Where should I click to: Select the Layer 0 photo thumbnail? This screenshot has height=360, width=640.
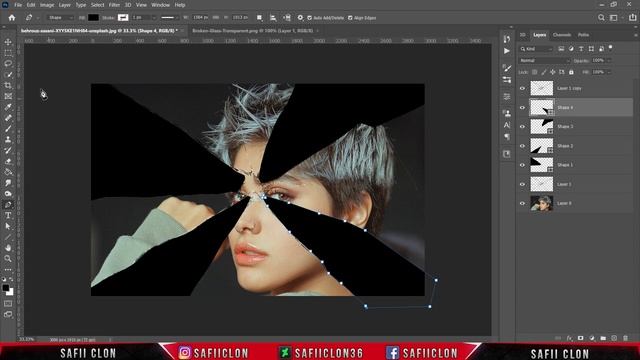pos(542,203)
